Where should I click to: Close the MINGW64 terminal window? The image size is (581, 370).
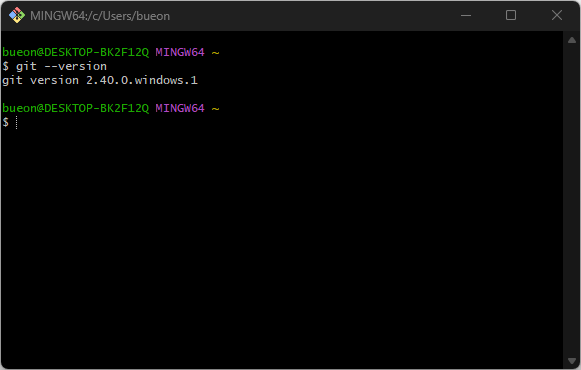(557, 16)
